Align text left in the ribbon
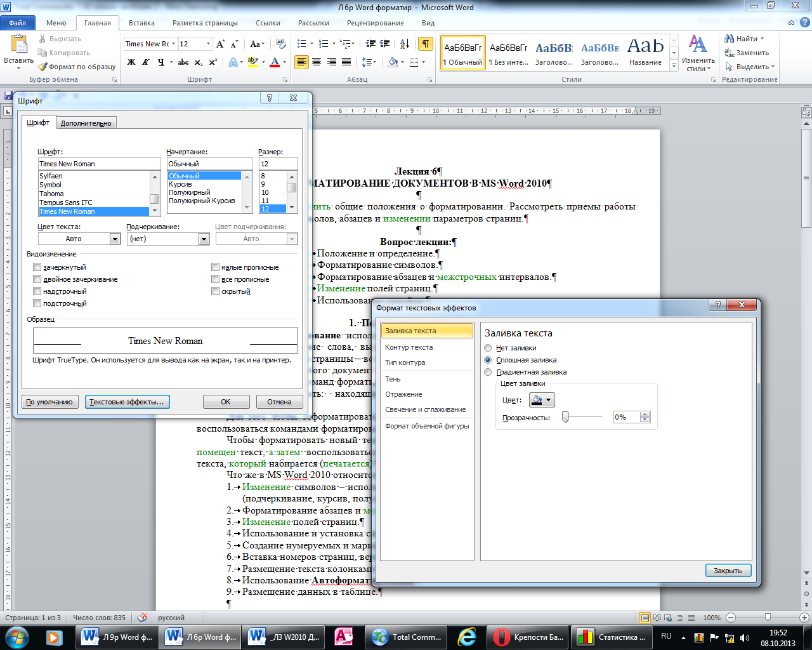The height and width of the screenshot is (650, 812). point(302,62)
